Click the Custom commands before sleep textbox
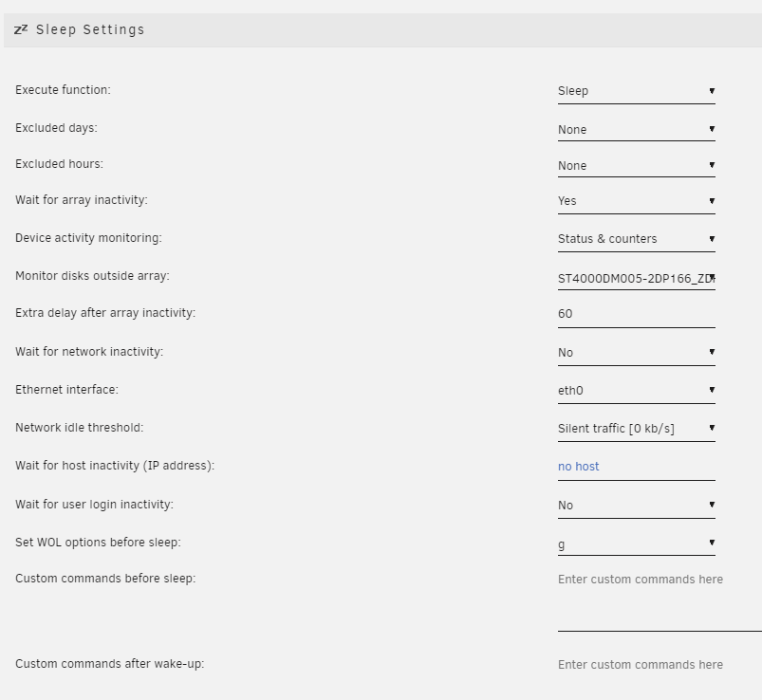 tap(660, 599)
